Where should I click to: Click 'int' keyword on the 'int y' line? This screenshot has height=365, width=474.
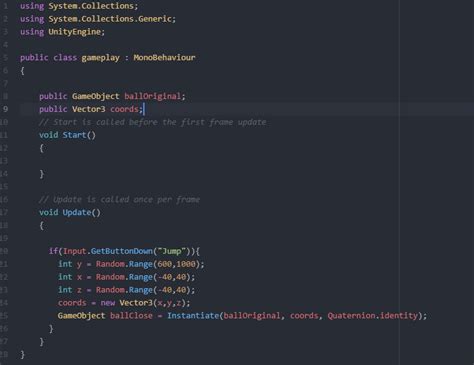click(65, 264)
